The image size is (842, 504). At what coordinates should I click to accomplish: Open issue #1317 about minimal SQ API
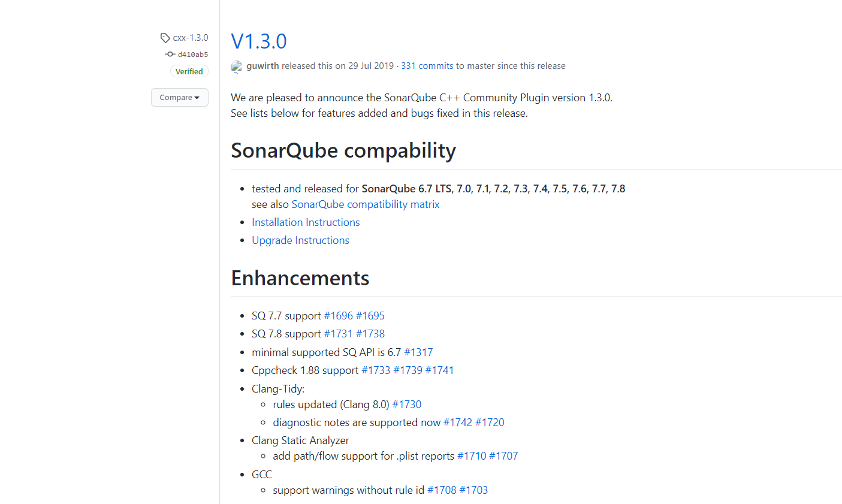point(419,352)
